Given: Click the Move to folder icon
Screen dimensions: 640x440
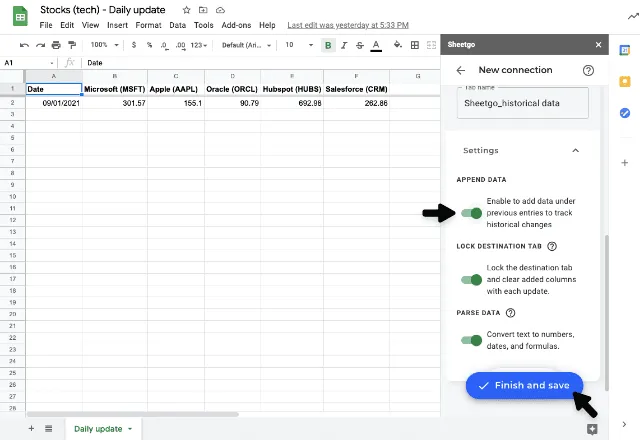Looking at the screenshot, I should click(x=203, y=10).
